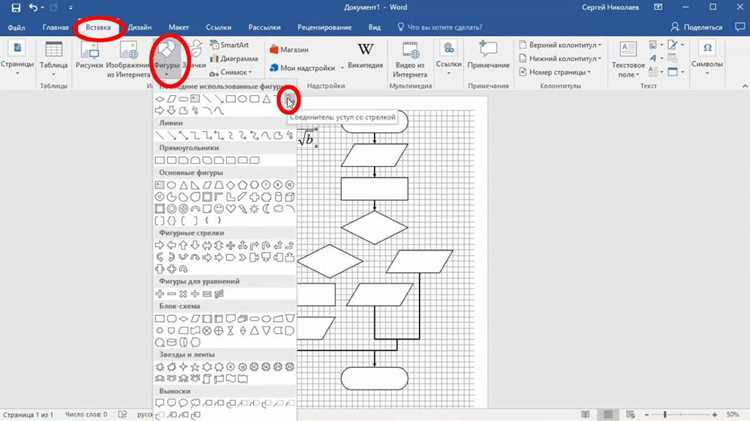Screen dimensions: 750x421
Task: Open the Фигуры shapes gallery button
Action: point(166,60)
